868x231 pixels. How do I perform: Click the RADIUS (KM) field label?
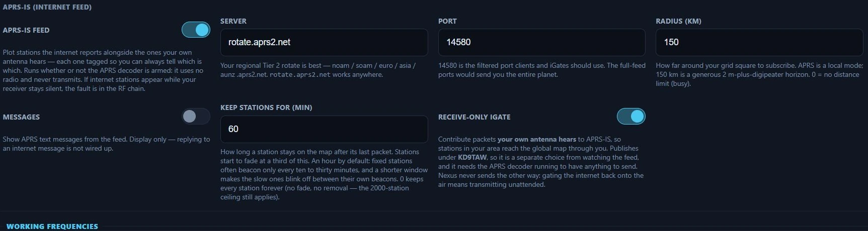pos(678,21)
